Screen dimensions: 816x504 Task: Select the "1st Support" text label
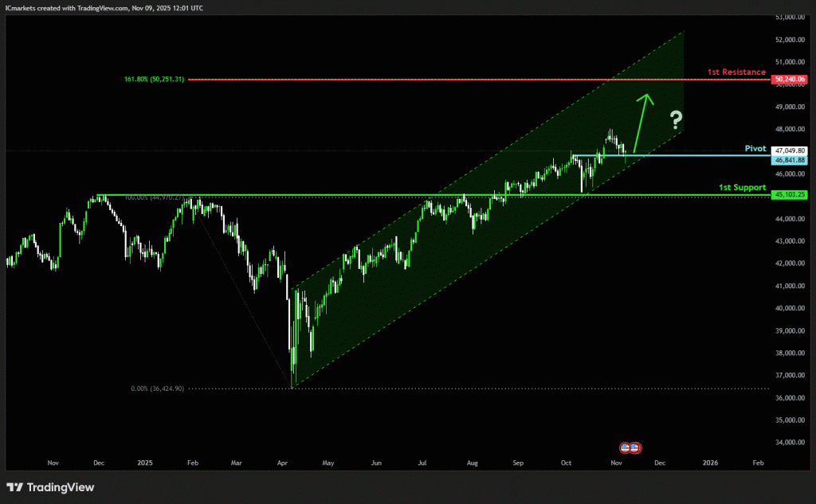click(742, 187)
